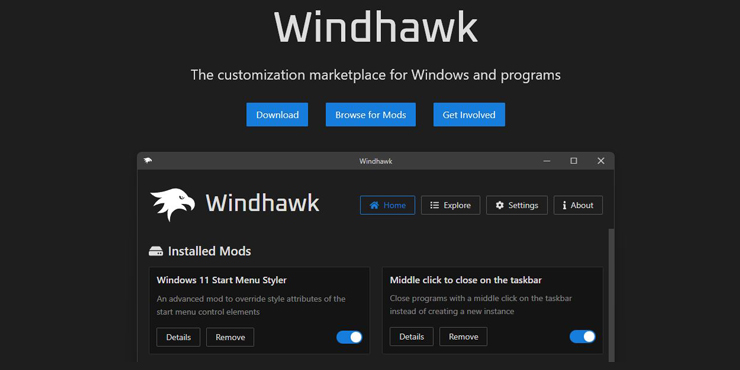Click the blue Download button

pos(277,115)
